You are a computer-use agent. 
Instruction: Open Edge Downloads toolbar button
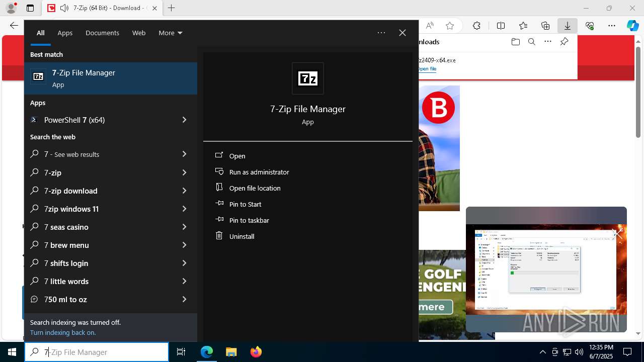pos(567,26)
